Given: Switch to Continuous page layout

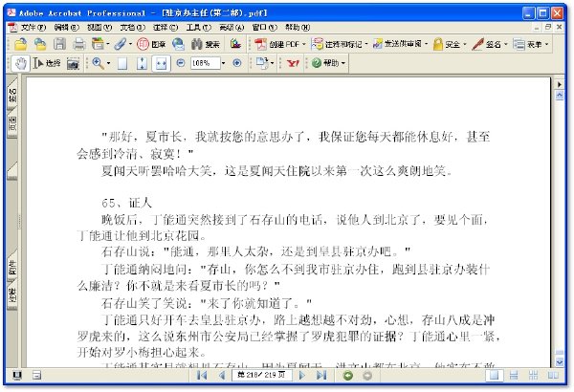Looking at the screenshot, I should [x=514, y=375].
